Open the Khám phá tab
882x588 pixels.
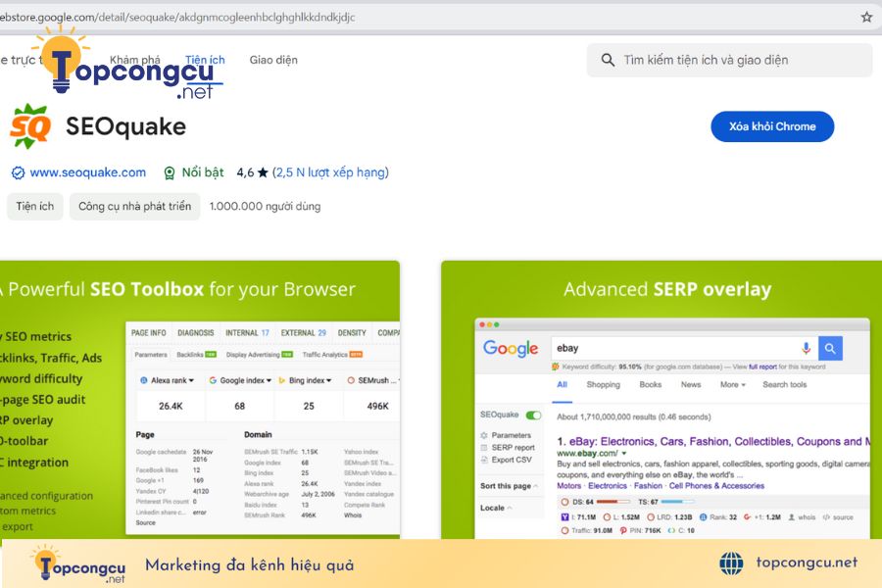point(135,59)
